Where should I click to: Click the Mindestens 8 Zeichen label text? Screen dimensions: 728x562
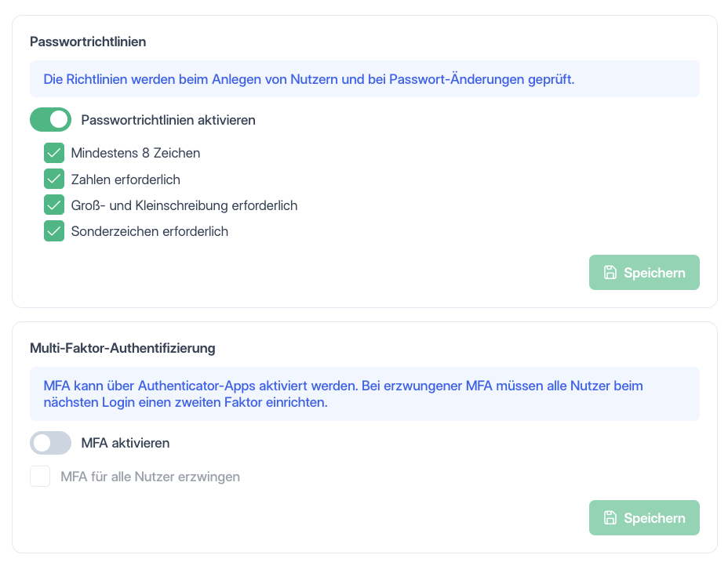coord(136,153)
